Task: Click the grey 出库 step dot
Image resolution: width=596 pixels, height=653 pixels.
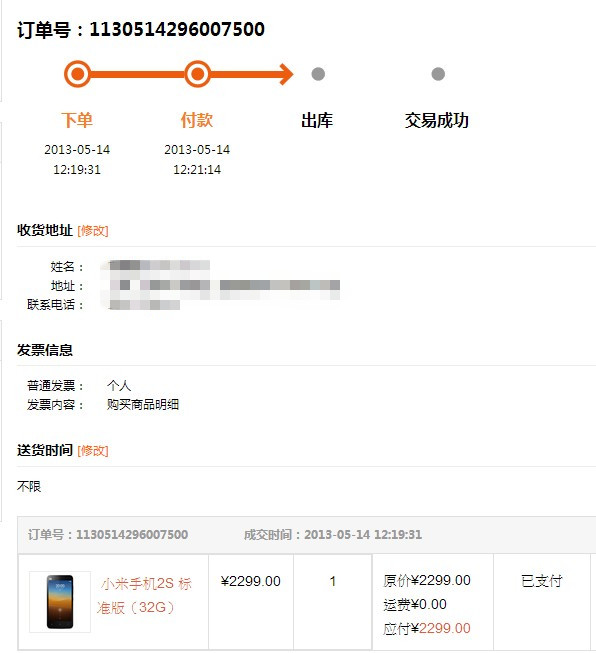Action: [x=318, y=74]
